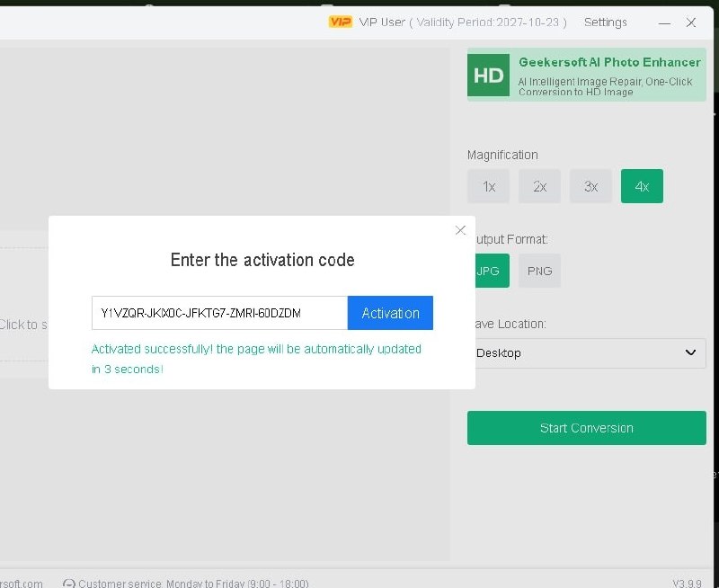The image size is (719, 588).
Task: Close the activation code dialog
Action: click(460, 230)
